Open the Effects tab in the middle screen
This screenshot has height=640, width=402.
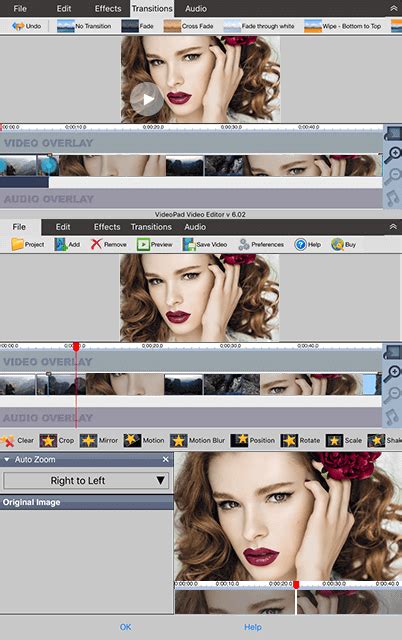107,227
